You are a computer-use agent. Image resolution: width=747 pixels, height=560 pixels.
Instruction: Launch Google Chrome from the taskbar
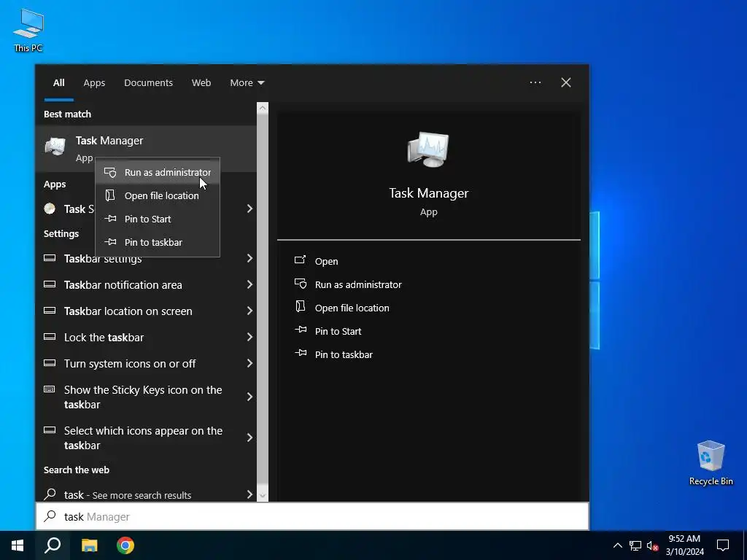[125, 545]
